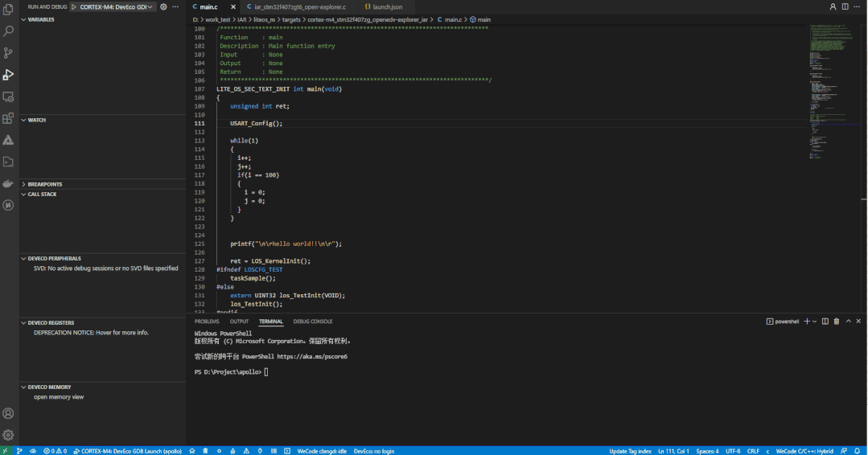Change indentation via 'Spaces: 4'
Viewport: 868px width, 455px height.
pos(707,451)
